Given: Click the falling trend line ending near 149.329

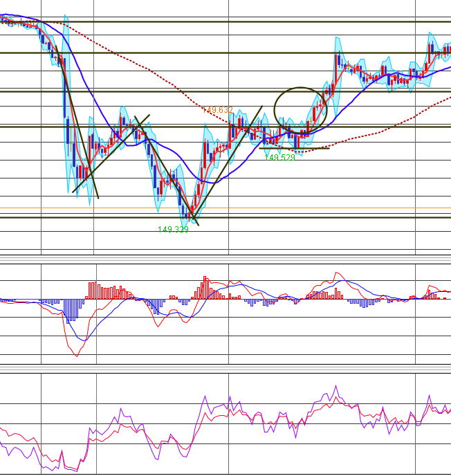Looking at the screenshot, I should click(x=165, y=172).
